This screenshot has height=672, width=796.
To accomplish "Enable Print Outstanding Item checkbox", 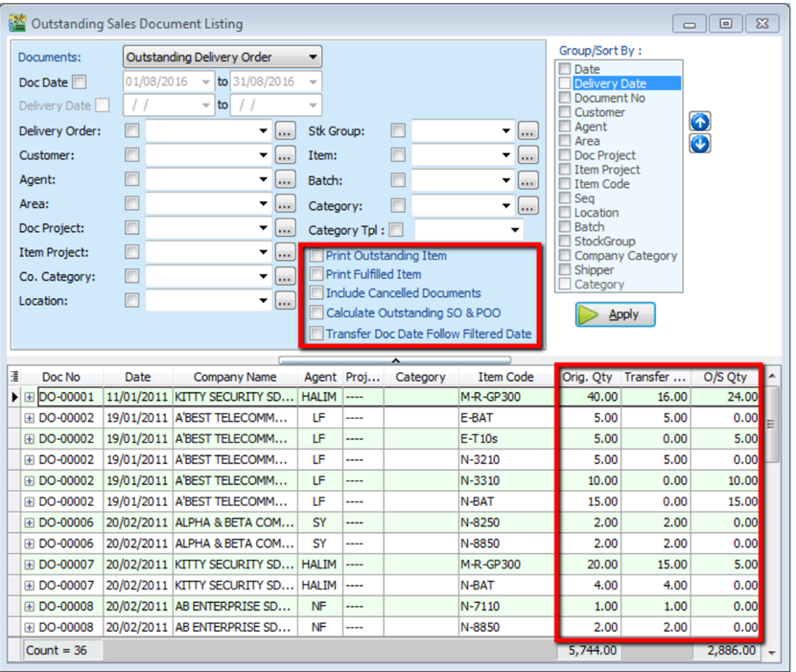I will tap(316, 256).
